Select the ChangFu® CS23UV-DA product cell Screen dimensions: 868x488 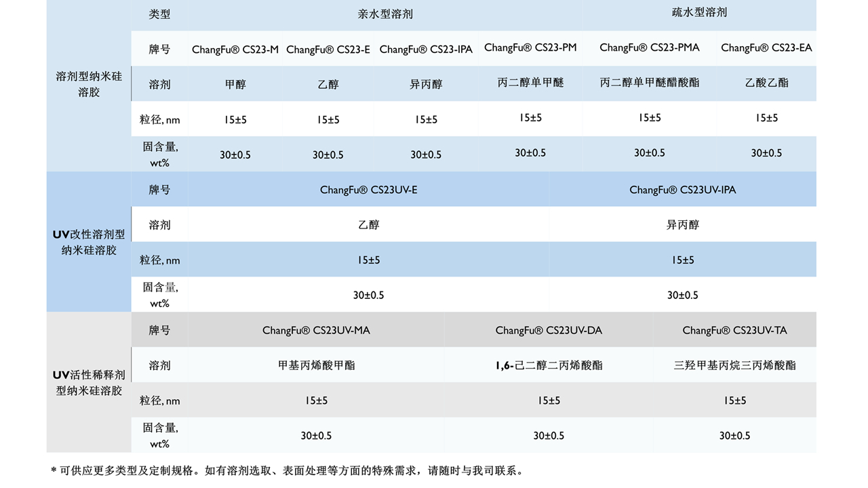click(x=549, y=331)
